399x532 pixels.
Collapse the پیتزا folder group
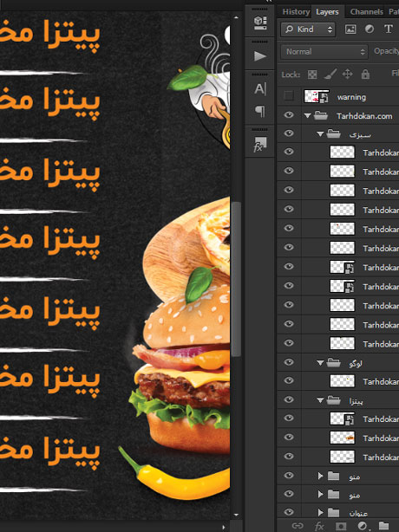click(320, 400)
